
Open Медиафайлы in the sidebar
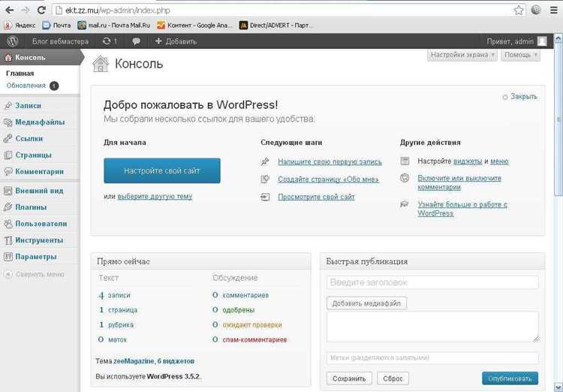click(40, 122)
